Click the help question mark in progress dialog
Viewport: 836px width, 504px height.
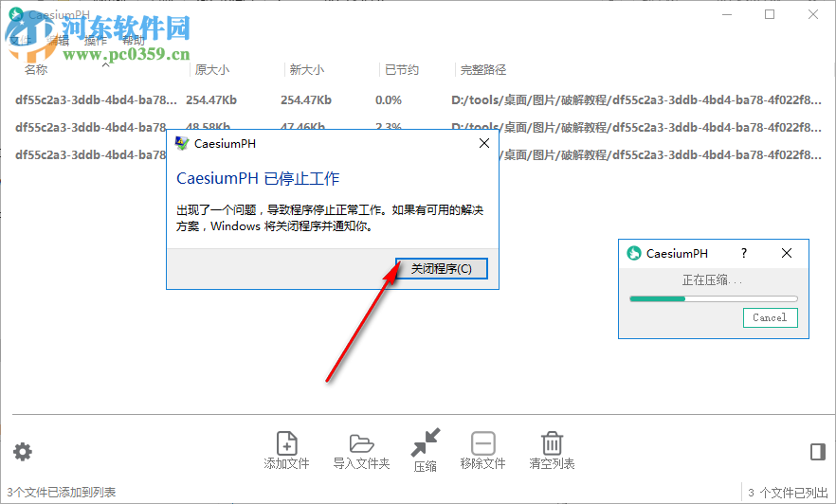(x=744, y=253)
